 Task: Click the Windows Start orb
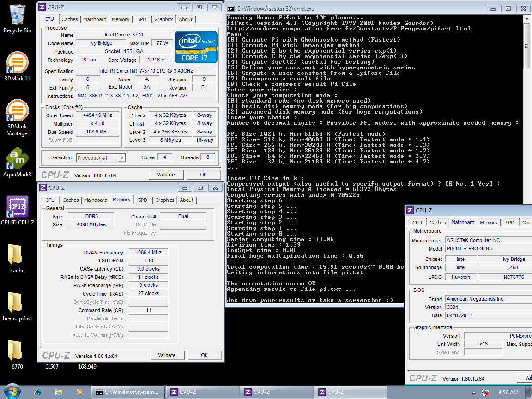[12, 392]
